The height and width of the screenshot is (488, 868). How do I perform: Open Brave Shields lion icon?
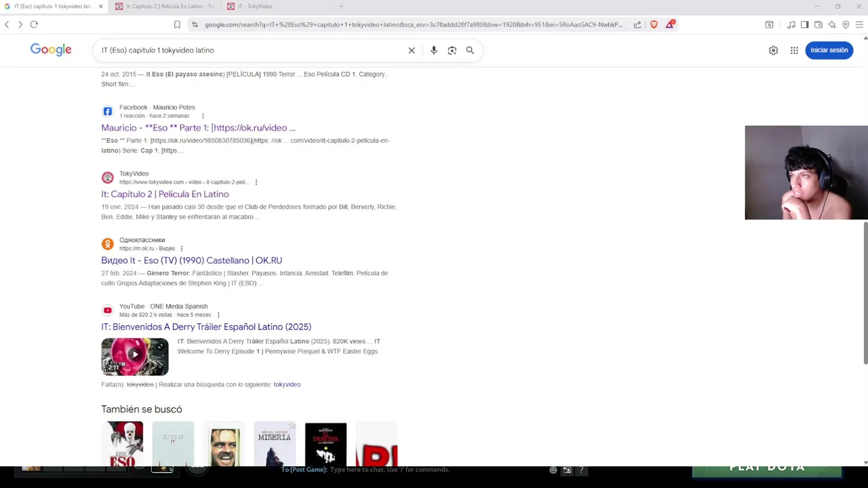654,24
